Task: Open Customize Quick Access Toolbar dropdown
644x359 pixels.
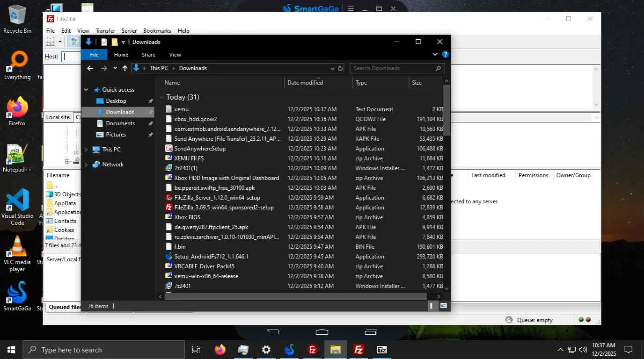Action: pyautogui.click(x=123, y=42)
